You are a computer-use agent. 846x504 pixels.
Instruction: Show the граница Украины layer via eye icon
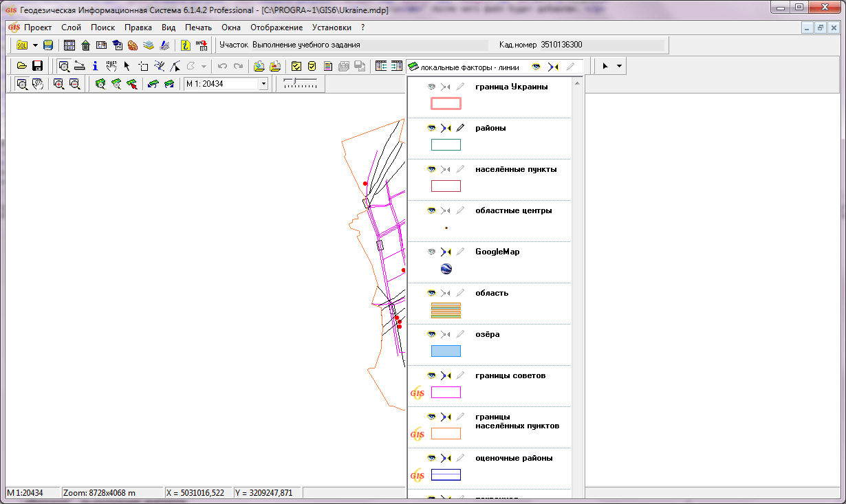click(x=432, y=87)
